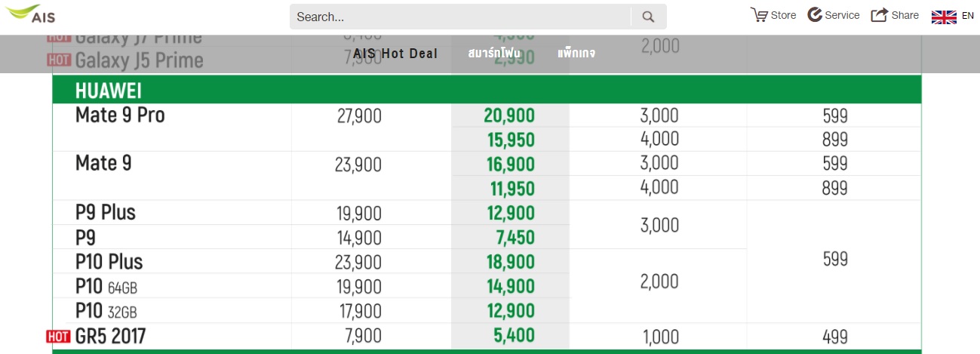Click the EN language label
The image size is (980, 354).
[x=968, y=15]
